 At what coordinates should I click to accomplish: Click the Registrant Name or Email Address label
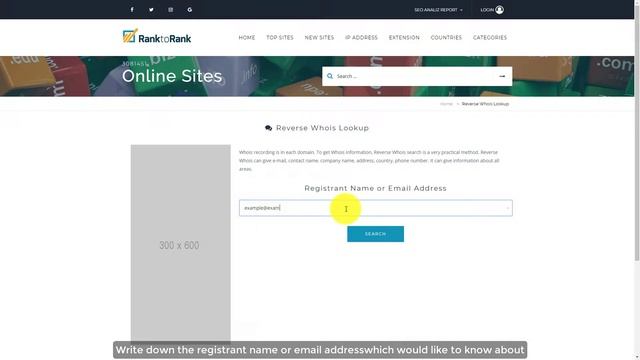pos(376,188)
